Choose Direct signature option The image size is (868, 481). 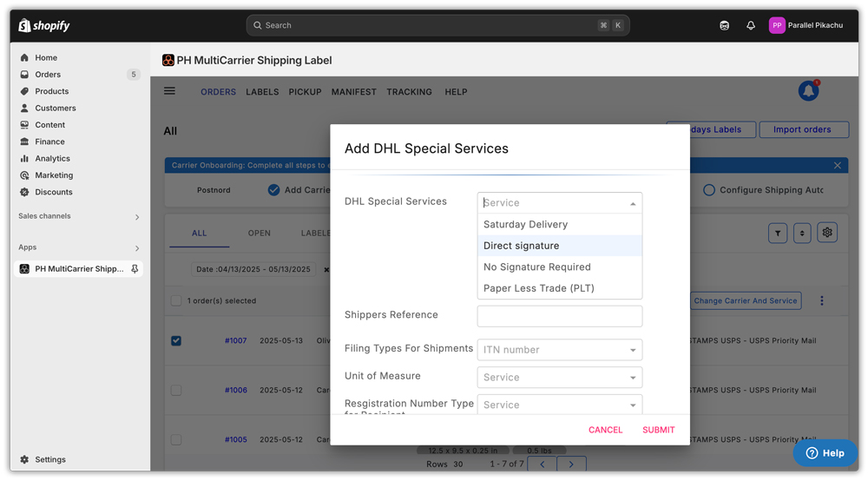[560, 246]
